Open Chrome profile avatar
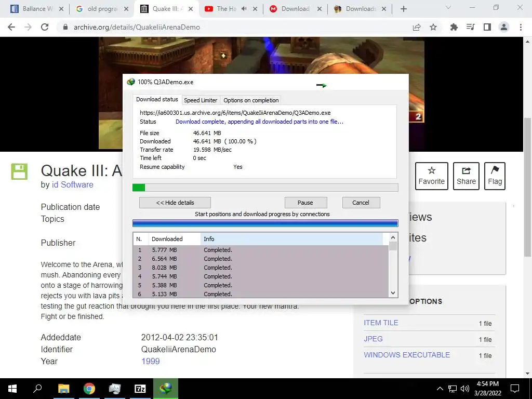The image size is (532, 399). [504, 27]
